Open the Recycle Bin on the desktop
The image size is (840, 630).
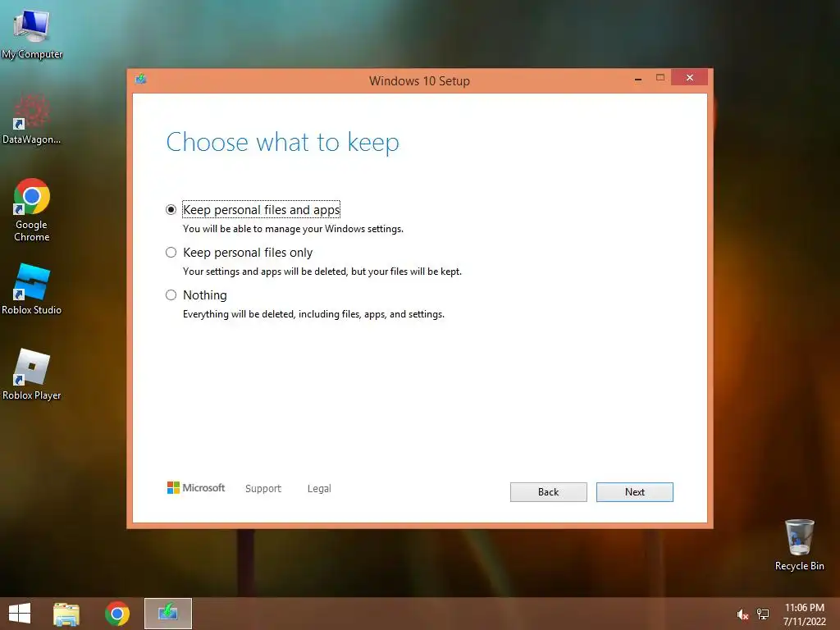tap(799, 545)
